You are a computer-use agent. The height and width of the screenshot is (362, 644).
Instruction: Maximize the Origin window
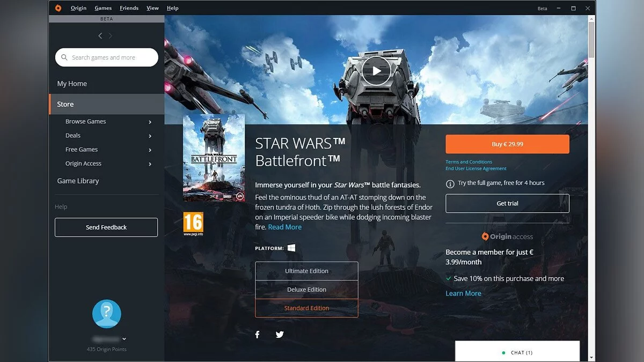pos(573,9)
